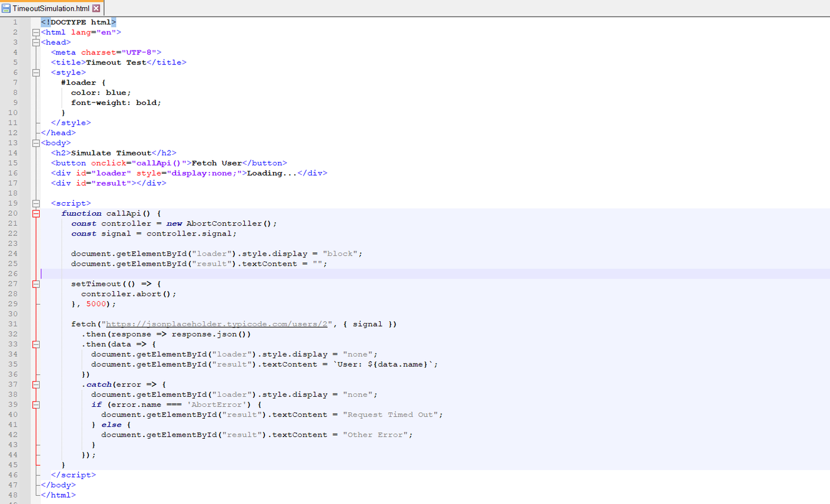Collapse the body section fold marker
This screenshot has height=504, width=830.
36,143
